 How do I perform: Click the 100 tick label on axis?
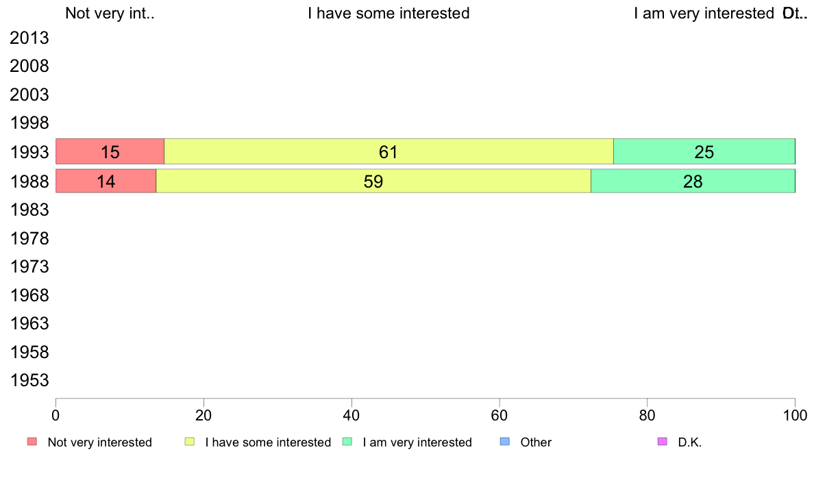click(795, 415)
